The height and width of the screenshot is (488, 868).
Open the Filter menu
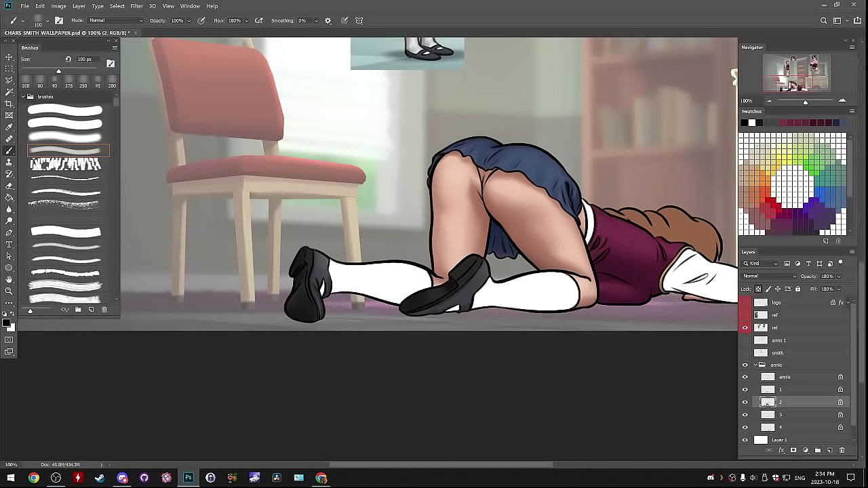[136, 6]
